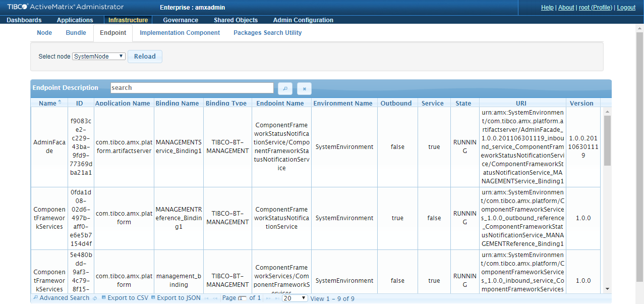
Task: Click version 1.0.0.201106301119 cell
Action: coord(583,147)
